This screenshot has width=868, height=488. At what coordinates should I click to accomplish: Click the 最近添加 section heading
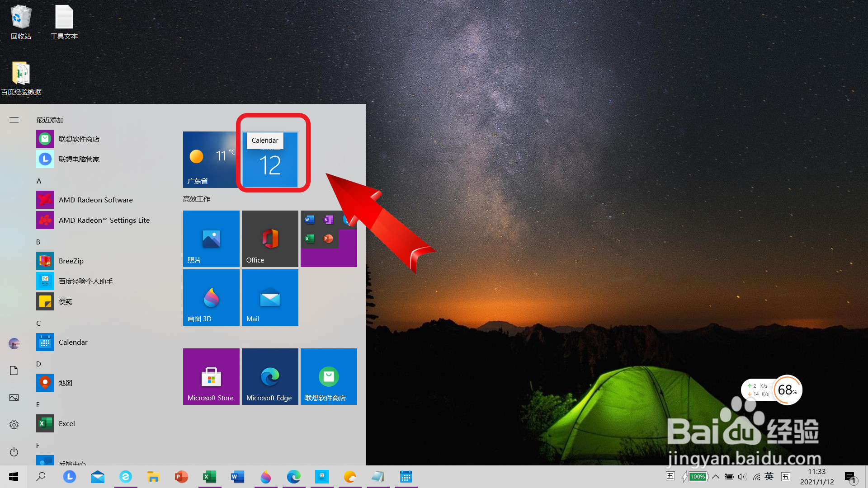[50, 120]
